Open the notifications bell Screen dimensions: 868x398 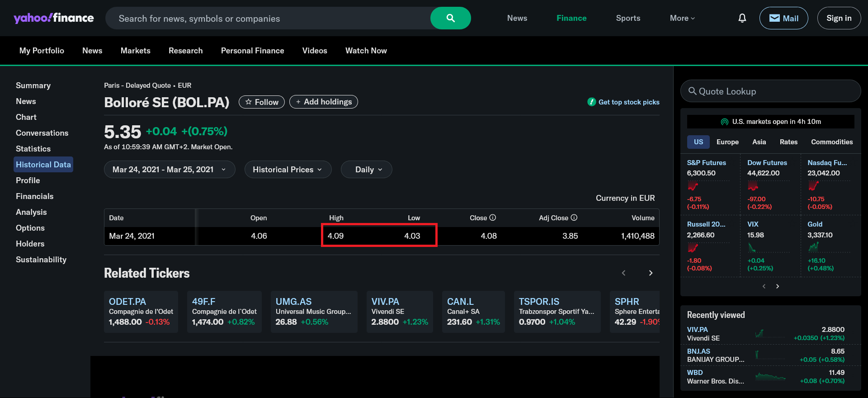click(x=742, y=18)
